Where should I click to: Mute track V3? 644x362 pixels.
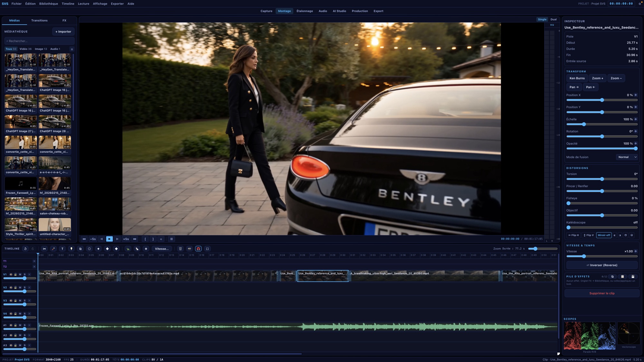[20, 301]
